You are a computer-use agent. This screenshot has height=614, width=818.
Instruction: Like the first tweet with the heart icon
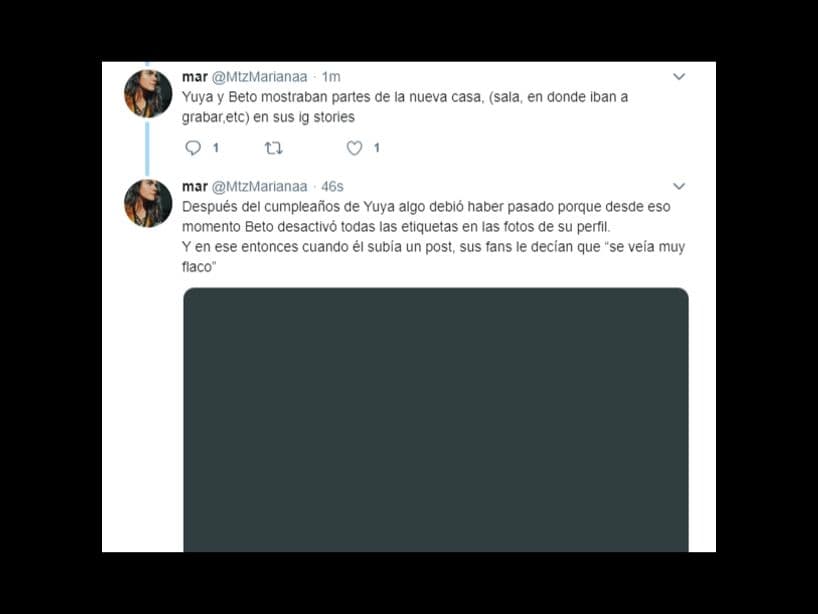point(354,149)
